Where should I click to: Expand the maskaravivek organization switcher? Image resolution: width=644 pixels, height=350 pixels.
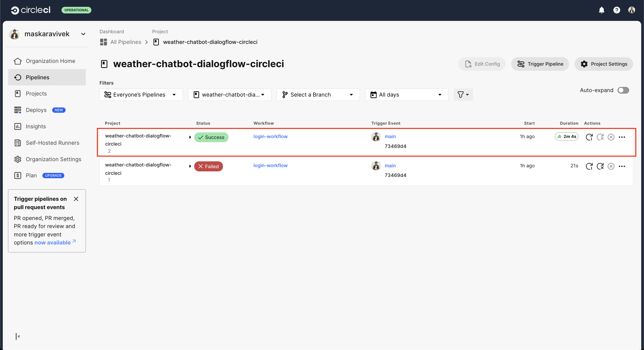click(83, 34)
